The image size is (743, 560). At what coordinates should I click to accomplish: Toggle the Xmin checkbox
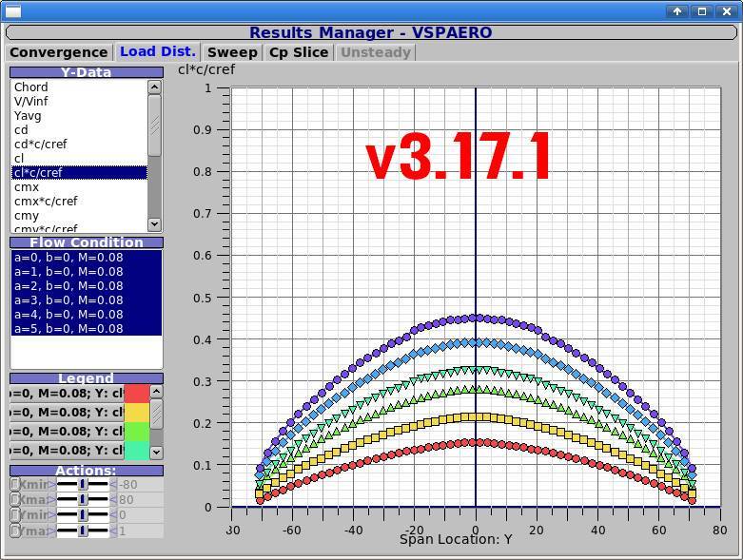coord(14,484)
